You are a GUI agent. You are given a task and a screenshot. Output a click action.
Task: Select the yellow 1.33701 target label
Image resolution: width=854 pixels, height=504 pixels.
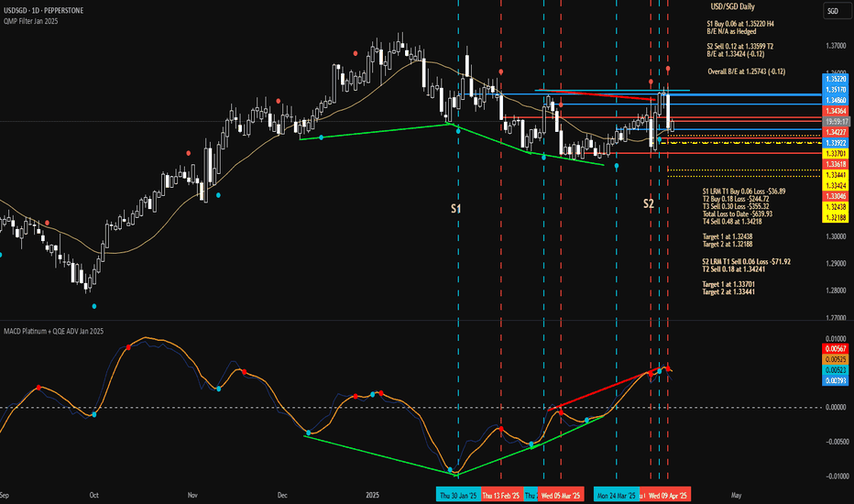point(836,154)
